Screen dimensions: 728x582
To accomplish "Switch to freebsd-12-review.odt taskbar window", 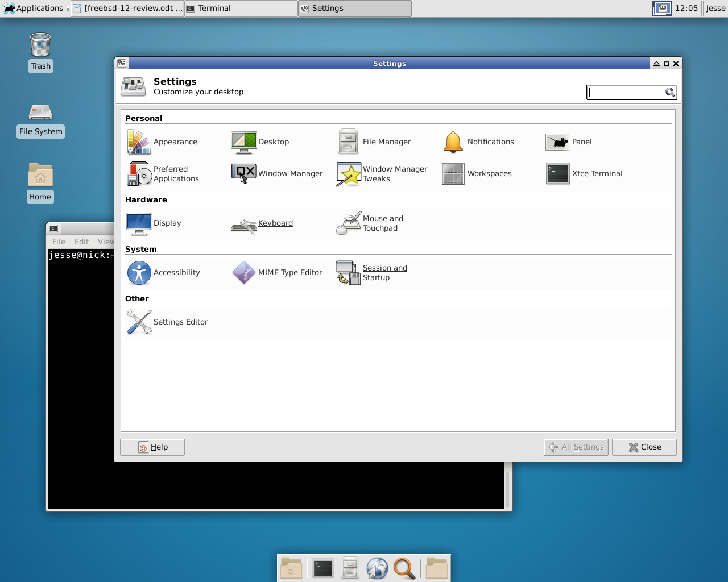I will pyautogui.click(x=127, y=8).
